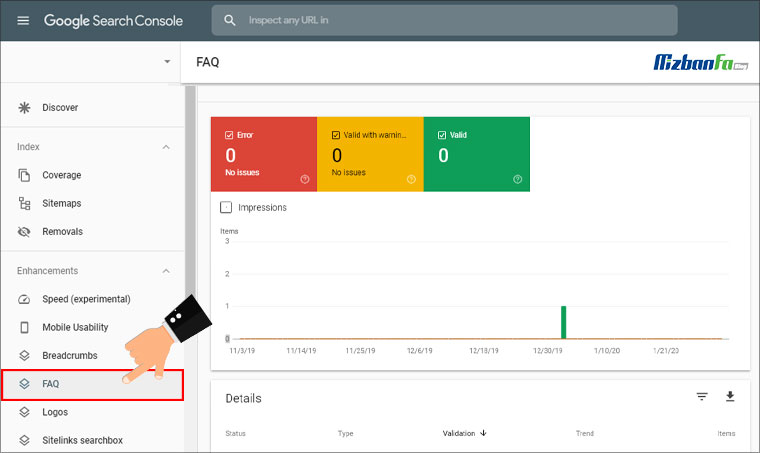
Task: Click the green bar in the chart
Action: (x=564, y=322)
